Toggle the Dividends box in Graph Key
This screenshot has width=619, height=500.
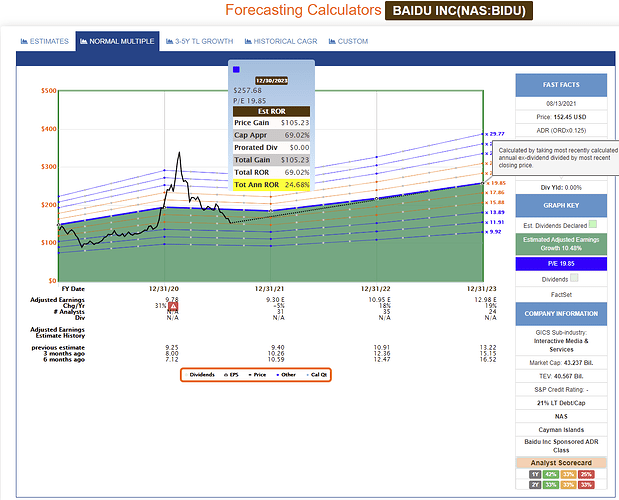(x=574, y=278)
